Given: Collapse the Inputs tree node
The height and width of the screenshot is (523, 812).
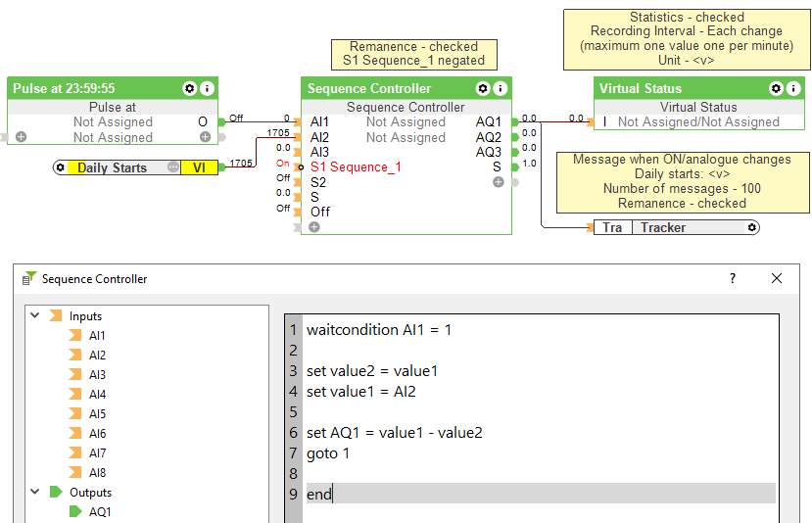Looking at the screenshot, I should coord(35,316).
